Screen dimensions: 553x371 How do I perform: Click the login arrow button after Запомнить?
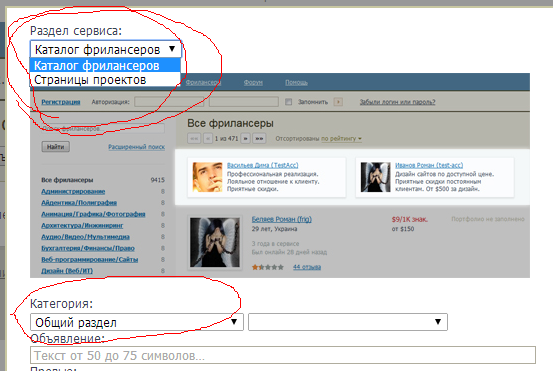tap(338, 102)
